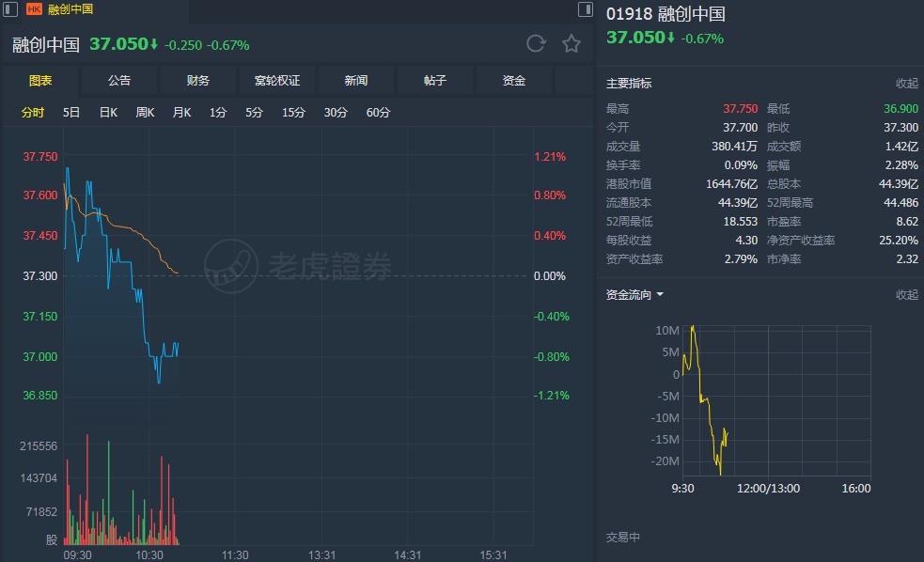The height and width of the screenshot is (562, 924).
Task: Open the 资金 tab
Action: pos(514,81)
